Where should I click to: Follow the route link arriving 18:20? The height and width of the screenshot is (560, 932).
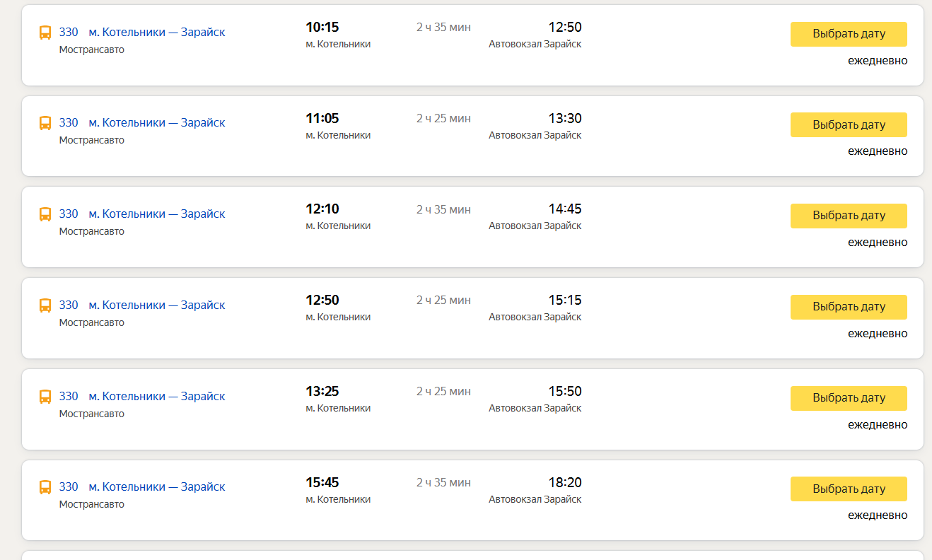click(x=157, y=486)
